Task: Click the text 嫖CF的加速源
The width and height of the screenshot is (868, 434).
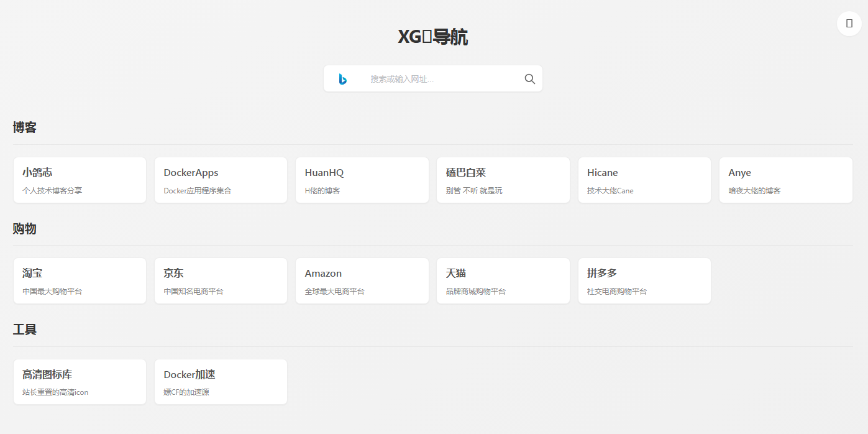Action: click(186, 392)
